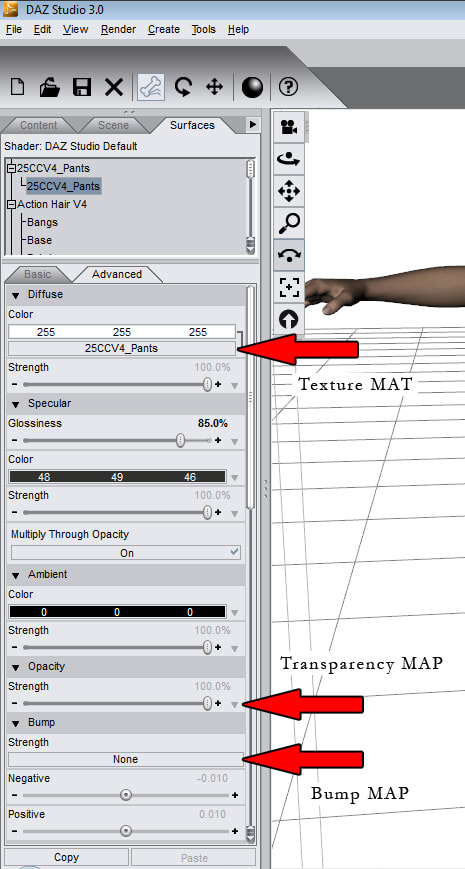Open Glossiness map dropdown arrow
465x869 pixels.
pyautogui.click(x=234, y=442)
